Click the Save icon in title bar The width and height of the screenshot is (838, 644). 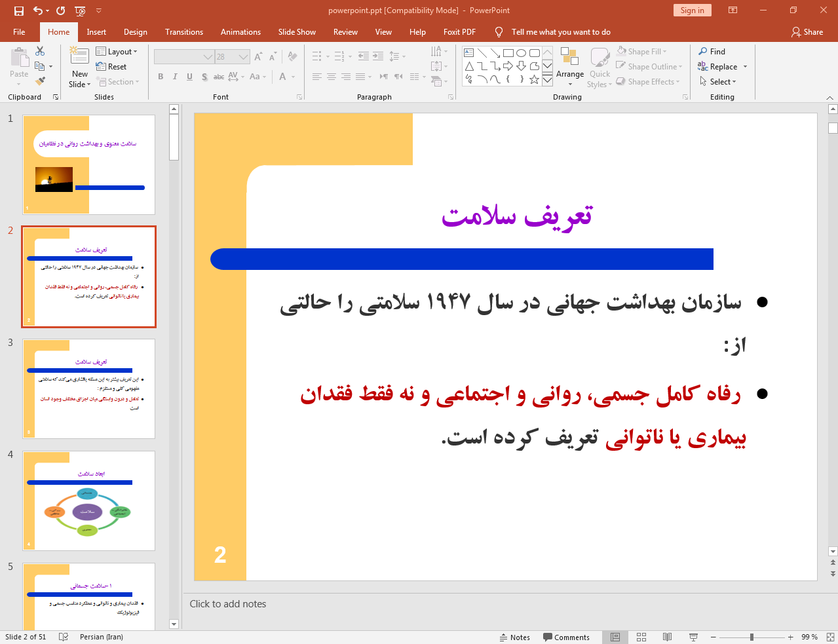tap(18, 10)
